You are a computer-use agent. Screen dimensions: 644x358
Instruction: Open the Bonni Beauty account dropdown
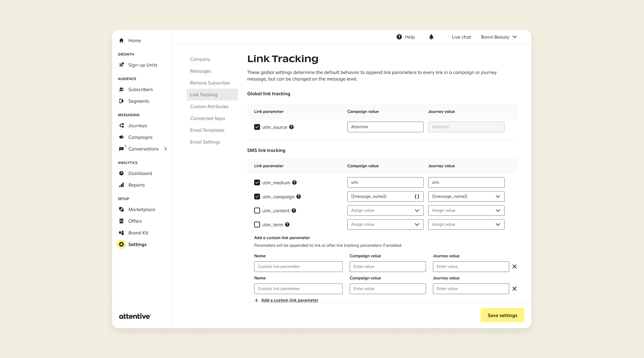(499, 37)
